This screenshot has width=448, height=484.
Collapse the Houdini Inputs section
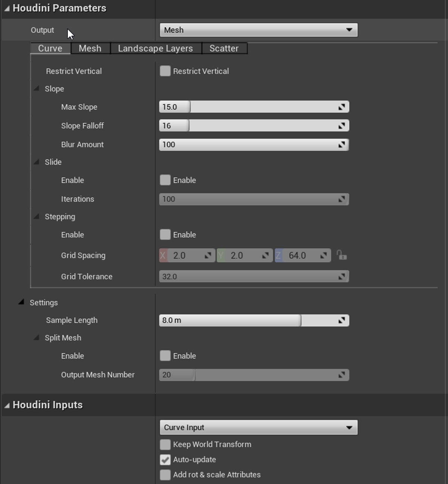pos(7,405)
